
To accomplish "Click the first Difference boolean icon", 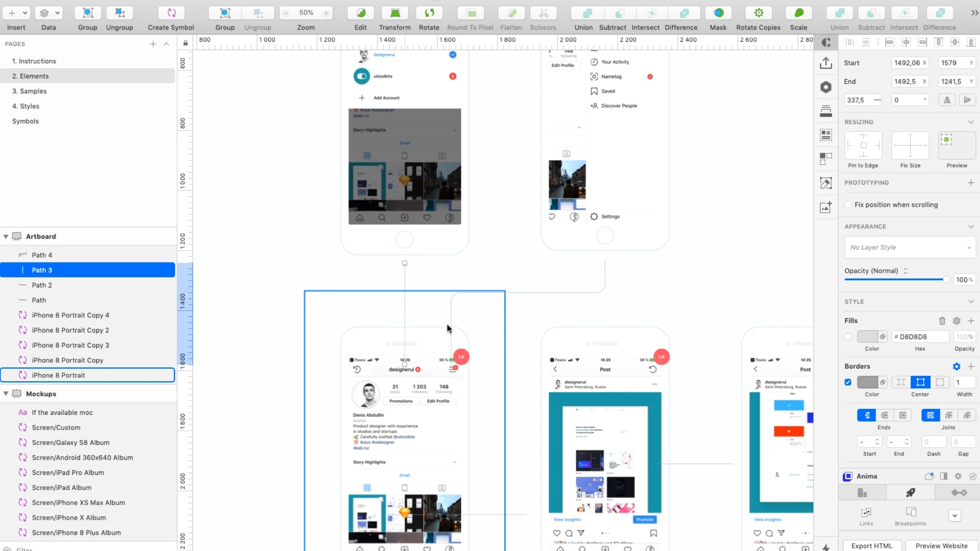I will pyautogui.click(x=684, y=13).
